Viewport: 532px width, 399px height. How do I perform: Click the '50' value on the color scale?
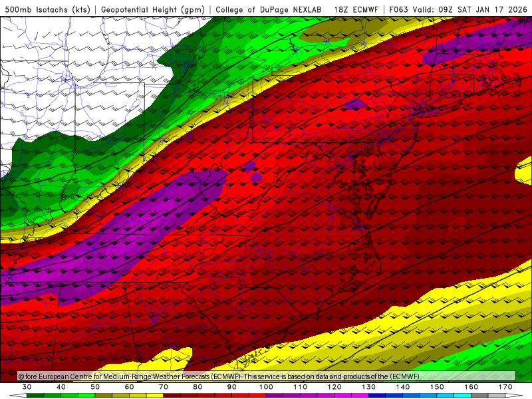pos(95,387)
